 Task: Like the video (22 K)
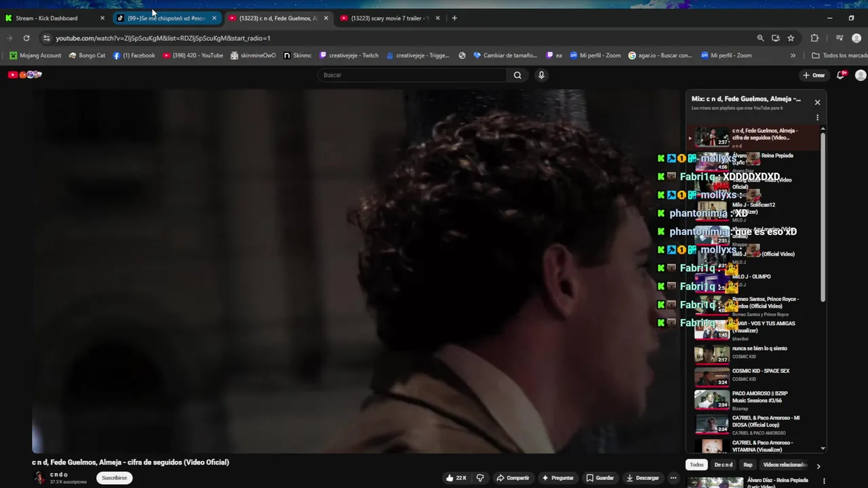[456, 478]
